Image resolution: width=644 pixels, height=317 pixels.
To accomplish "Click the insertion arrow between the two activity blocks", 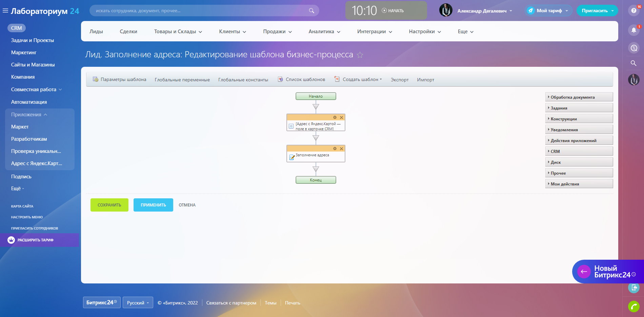I will (316, 138).
